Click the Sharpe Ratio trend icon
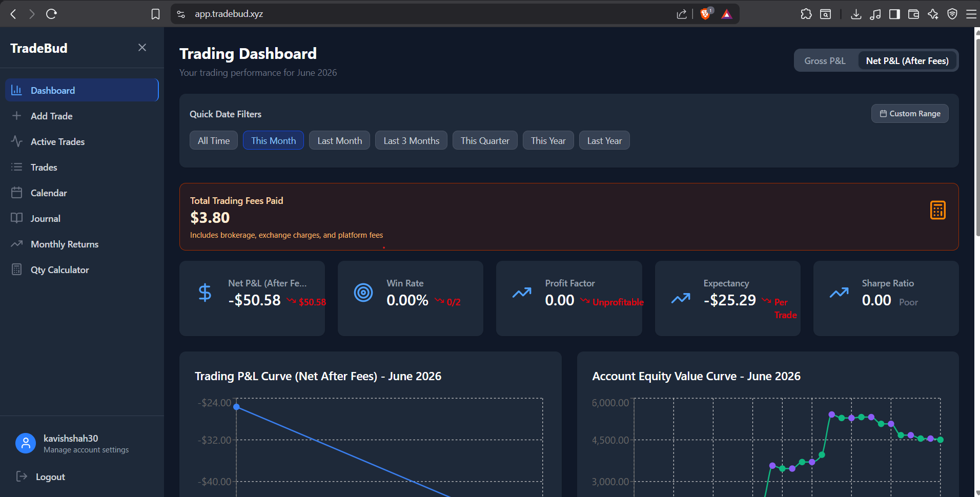 [x=839, y=293]
